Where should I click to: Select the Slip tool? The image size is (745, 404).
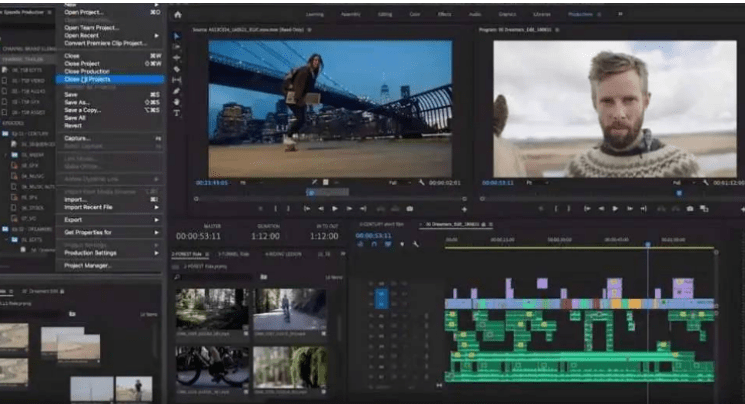[177, 80]
